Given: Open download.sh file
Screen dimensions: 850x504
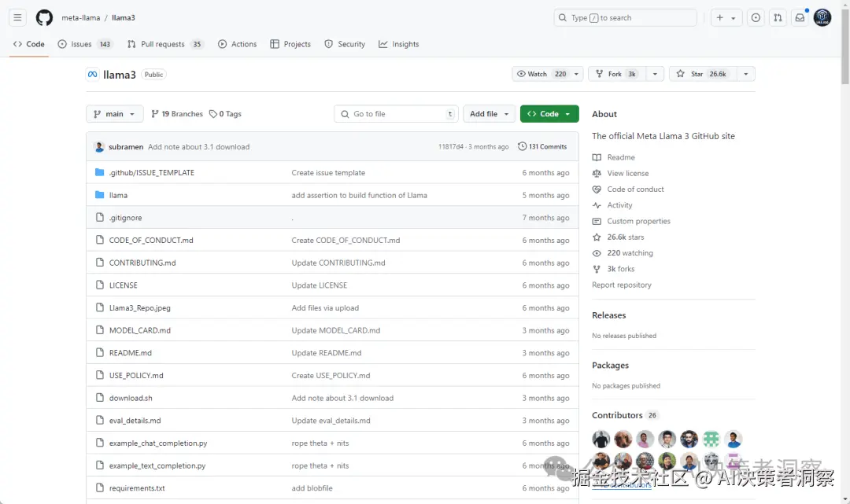Looking at the screenshot, I should [131, 398].
